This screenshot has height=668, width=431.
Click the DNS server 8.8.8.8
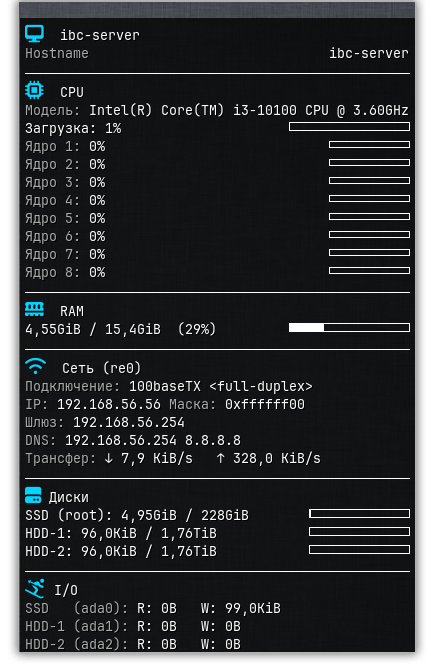213,440
